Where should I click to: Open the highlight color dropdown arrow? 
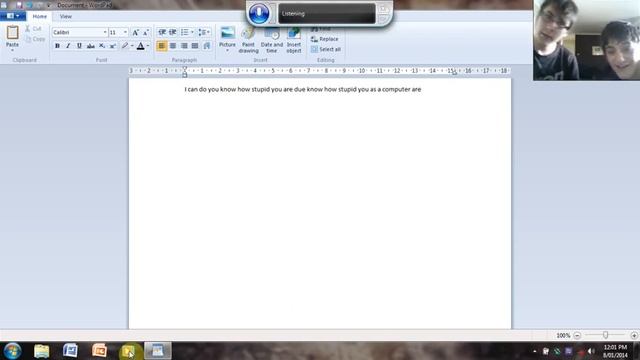[x=132, y=46]
